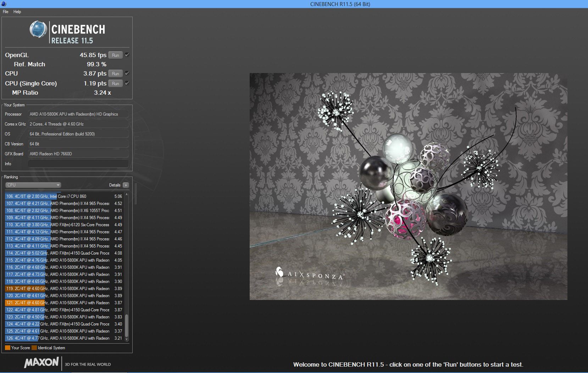Run the CPU benchmark
This screenshot has height=373, width=588.
click(116, 74)
